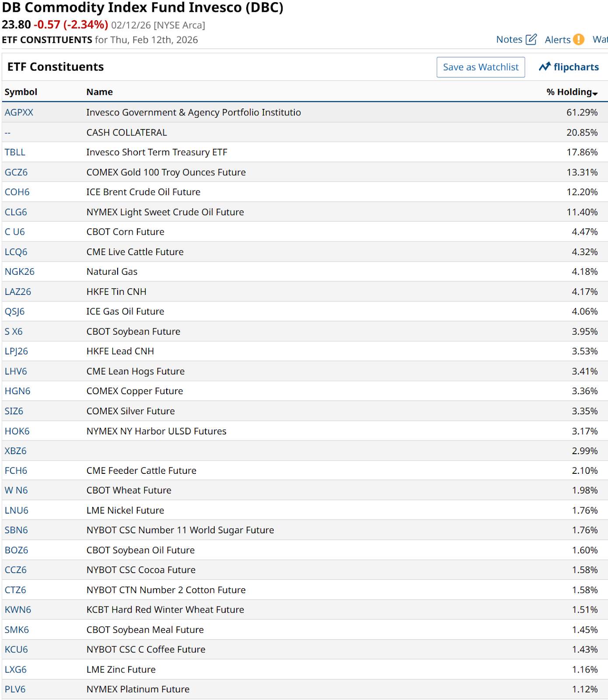
Task: Select the 13.31% holding value
Action: (582, 172)
